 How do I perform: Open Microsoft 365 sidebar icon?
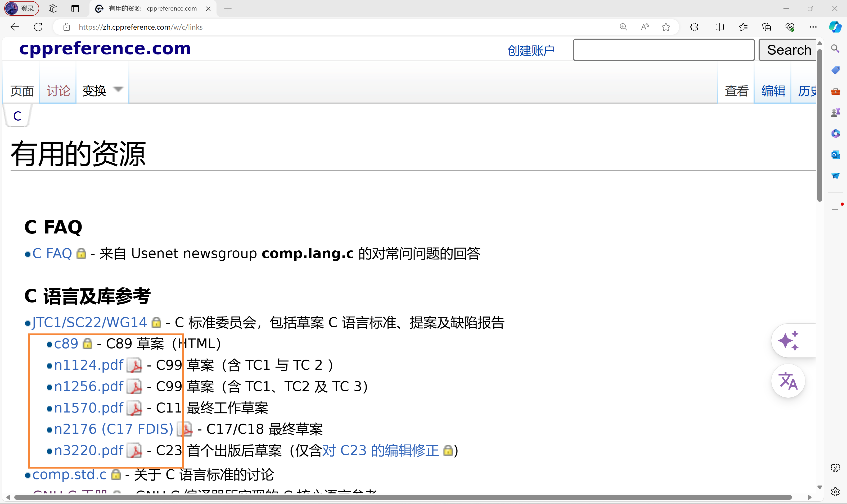coord(835,133)
